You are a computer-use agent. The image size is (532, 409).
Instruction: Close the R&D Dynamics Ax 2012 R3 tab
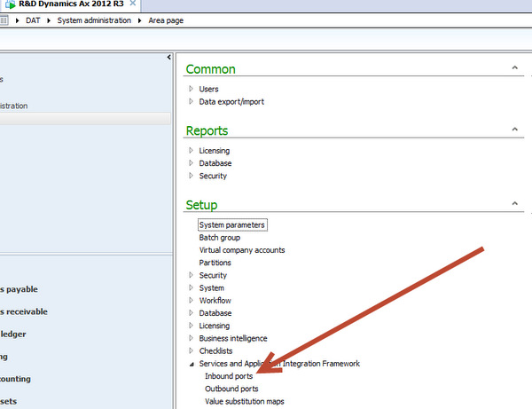click(x=133, y=3)
